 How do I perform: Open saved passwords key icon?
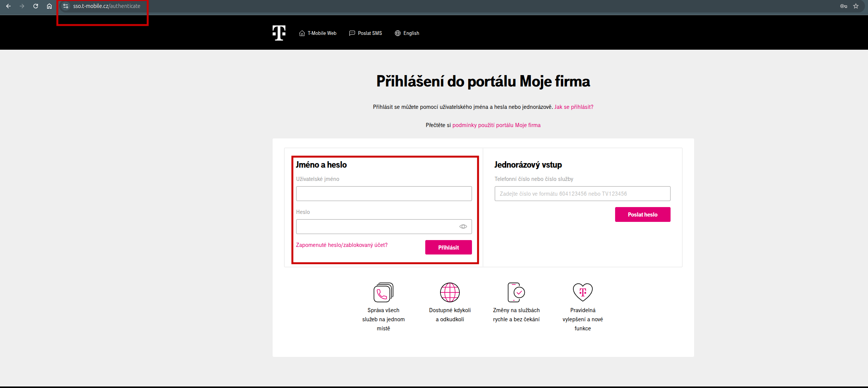click(x=844, y=6)
